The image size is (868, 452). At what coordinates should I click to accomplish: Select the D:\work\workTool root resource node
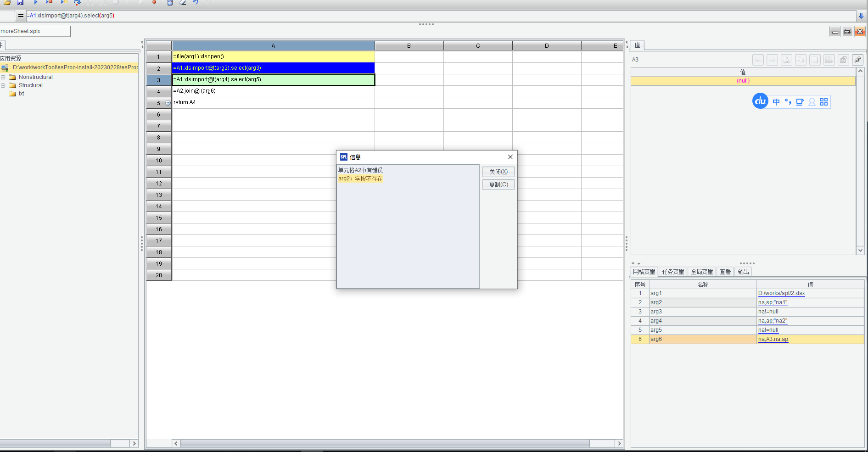click(75, 67)
